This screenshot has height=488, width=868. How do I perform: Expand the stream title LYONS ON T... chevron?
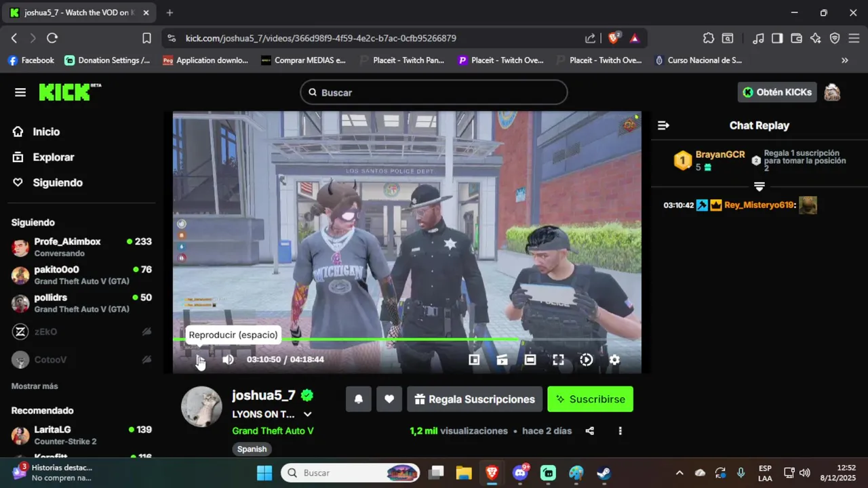[x=307, y=414]
